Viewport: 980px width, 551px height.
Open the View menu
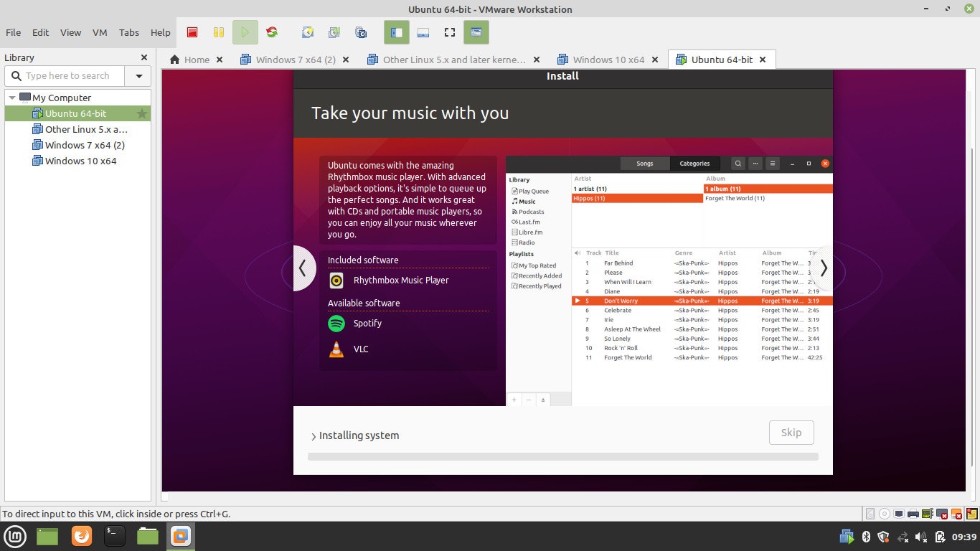point(70,32)
